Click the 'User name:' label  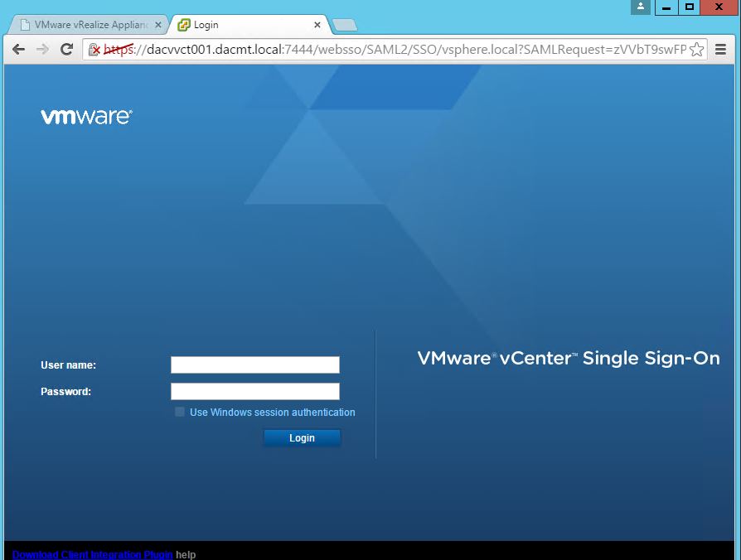coord(68,365)
